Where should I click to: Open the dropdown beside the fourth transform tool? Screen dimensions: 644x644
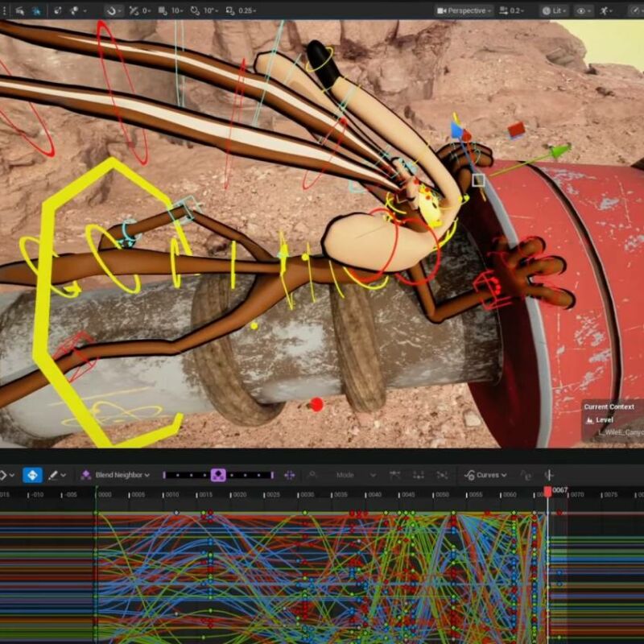point(85,11)
